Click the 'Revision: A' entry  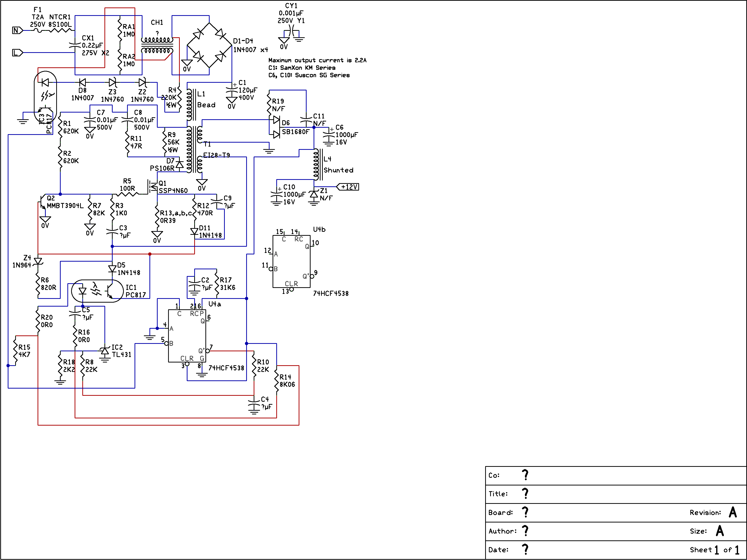click(x=713, y=513)
